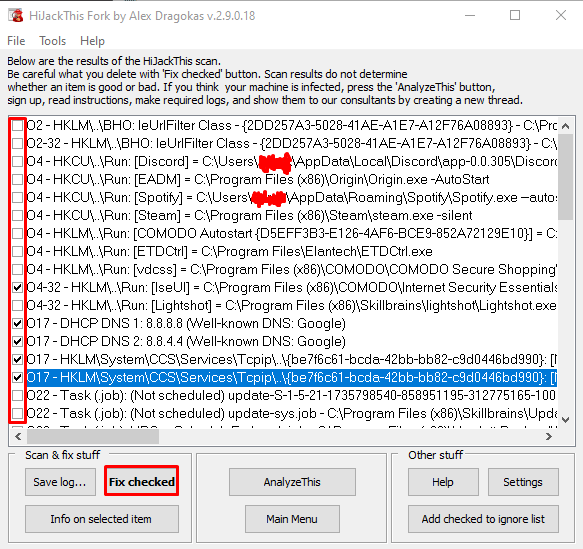
Task: Click the Fix checked button
Action: pyautogui.click(x=142, y=482)
